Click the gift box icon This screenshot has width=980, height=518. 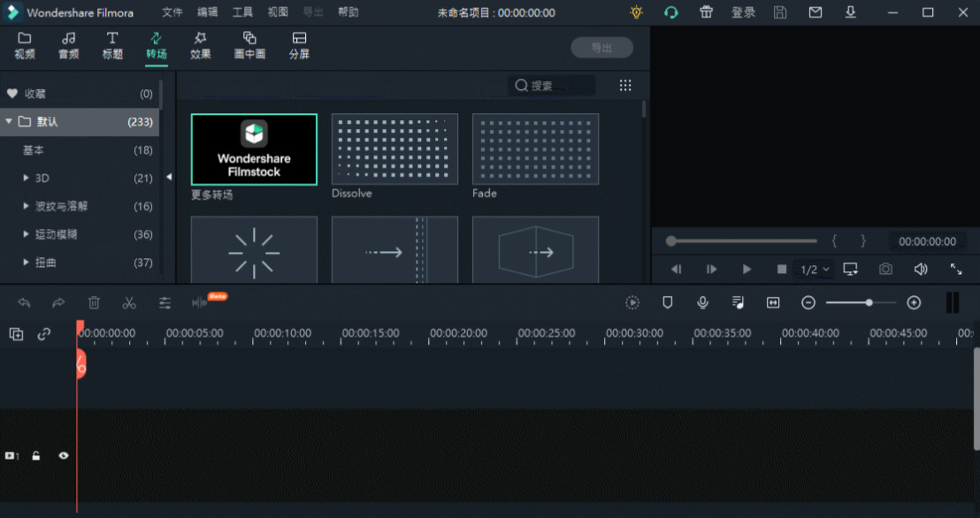point(706,12)
